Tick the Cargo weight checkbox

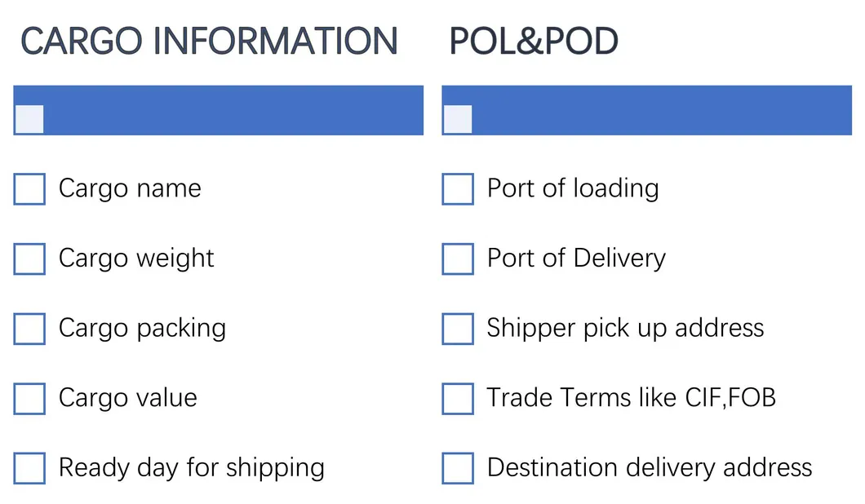[29, 259]
